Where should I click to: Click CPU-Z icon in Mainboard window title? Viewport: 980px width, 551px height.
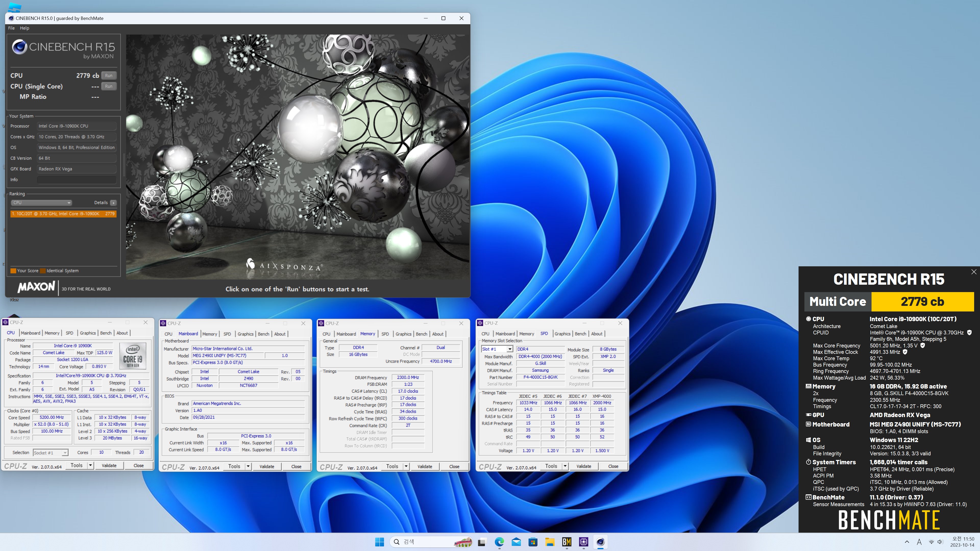[x=163, y=323]
